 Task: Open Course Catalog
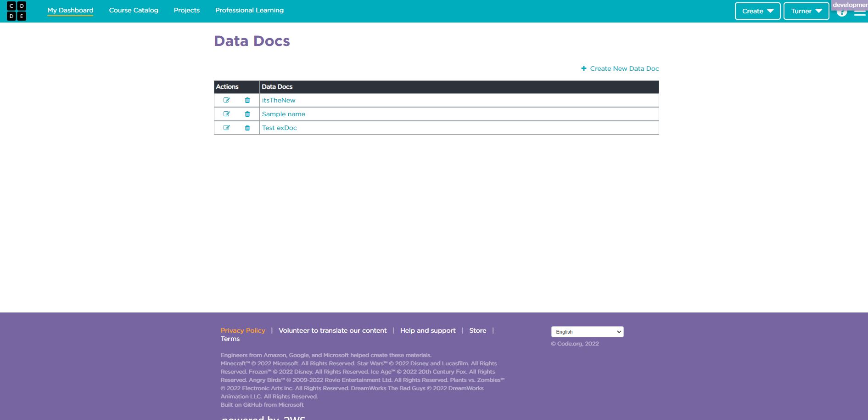(x=134, y=10)
